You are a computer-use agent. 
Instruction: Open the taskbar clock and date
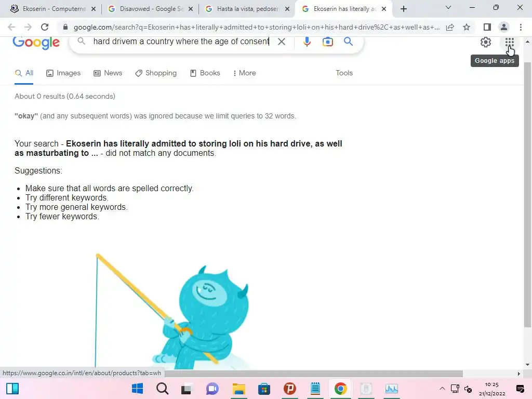[492, 389]
